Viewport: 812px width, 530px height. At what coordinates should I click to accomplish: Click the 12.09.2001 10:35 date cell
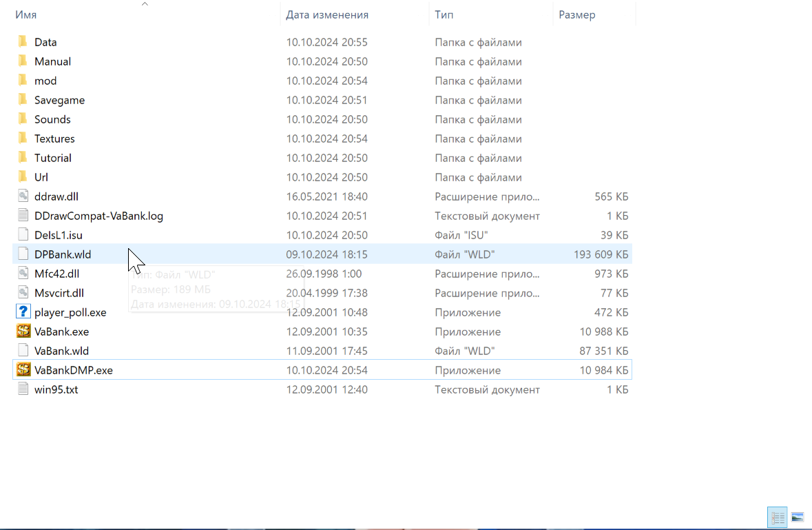coord(326,332)
